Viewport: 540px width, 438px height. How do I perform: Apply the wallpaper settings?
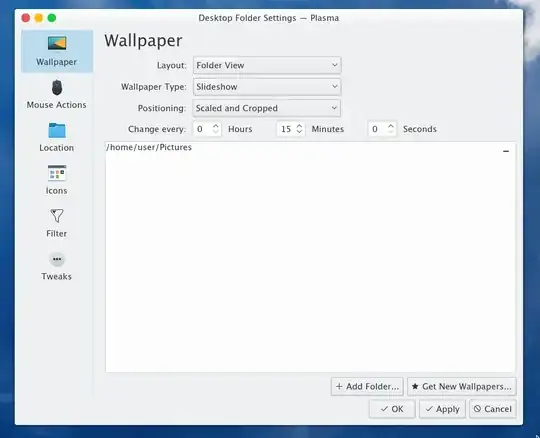click(443, 409)
